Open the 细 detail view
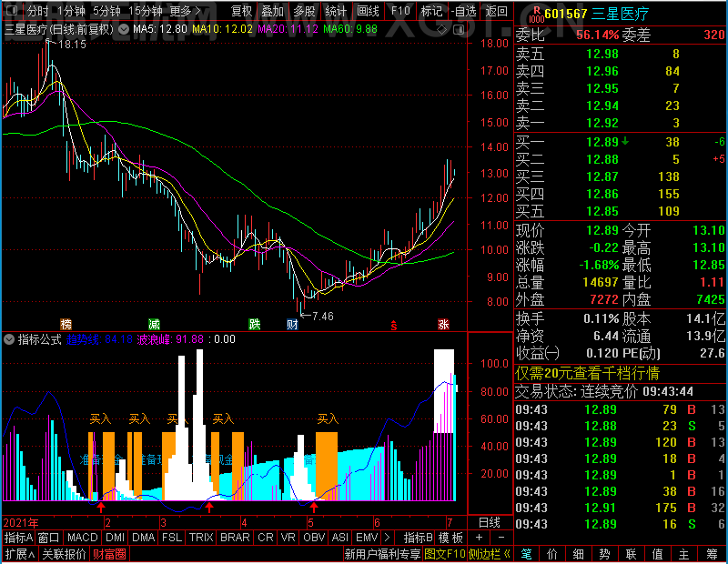This screenshot has height=564, width=728. 579,554
